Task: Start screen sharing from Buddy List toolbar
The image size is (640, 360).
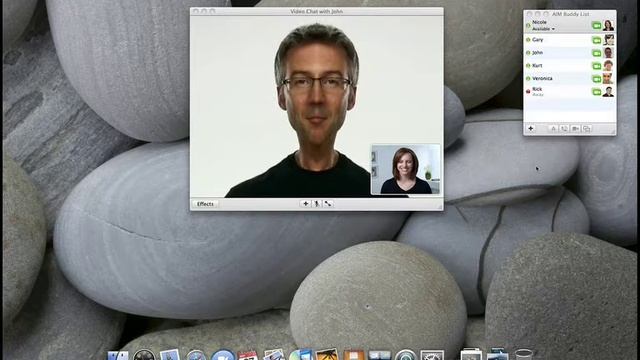Action: pos(587,129)
